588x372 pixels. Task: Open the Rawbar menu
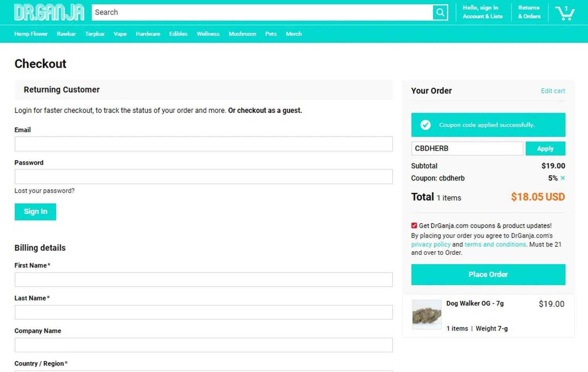(66, 34)
